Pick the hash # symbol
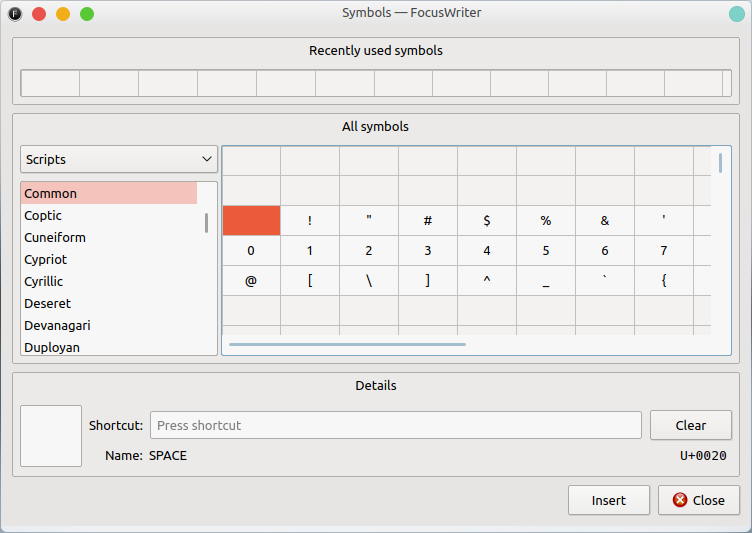Screen dimensions: 752x533 (428, 221)
